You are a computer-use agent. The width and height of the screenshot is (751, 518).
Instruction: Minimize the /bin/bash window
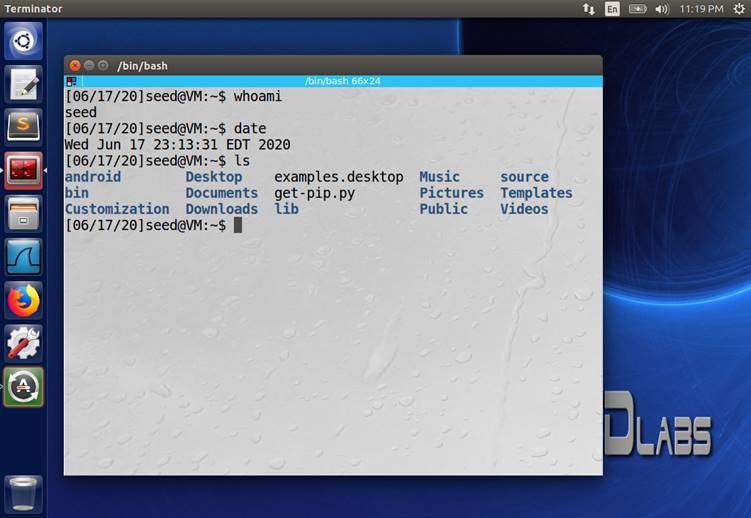(x=89, y=65)
